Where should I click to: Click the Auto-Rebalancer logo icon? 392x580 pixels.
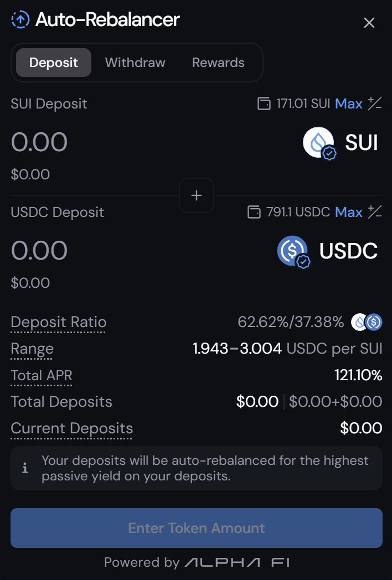point(20,20)
